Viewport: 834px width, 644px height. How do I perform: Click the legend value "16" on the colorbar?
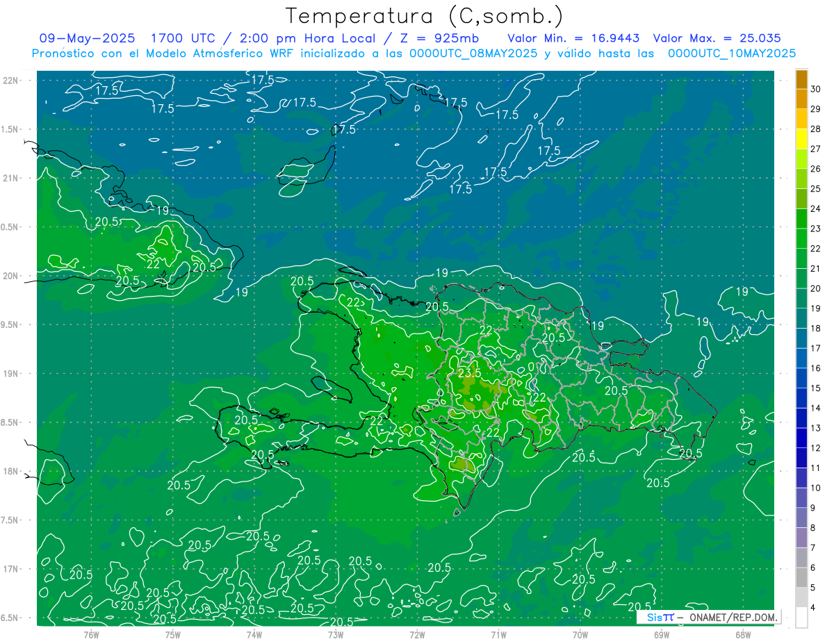[x=816, y=368]
